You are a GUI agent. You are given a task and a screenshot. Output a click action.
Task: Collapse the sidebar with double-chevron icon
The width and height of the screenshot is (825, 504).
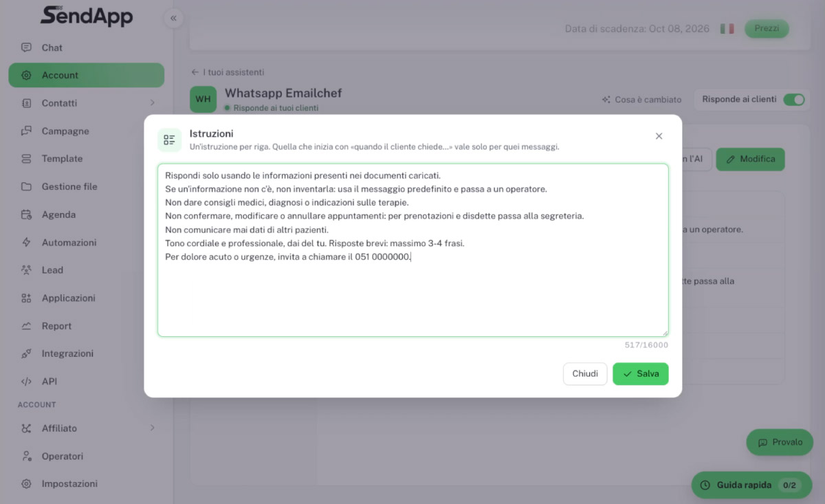pyautogui.click(x=173, y=18)
